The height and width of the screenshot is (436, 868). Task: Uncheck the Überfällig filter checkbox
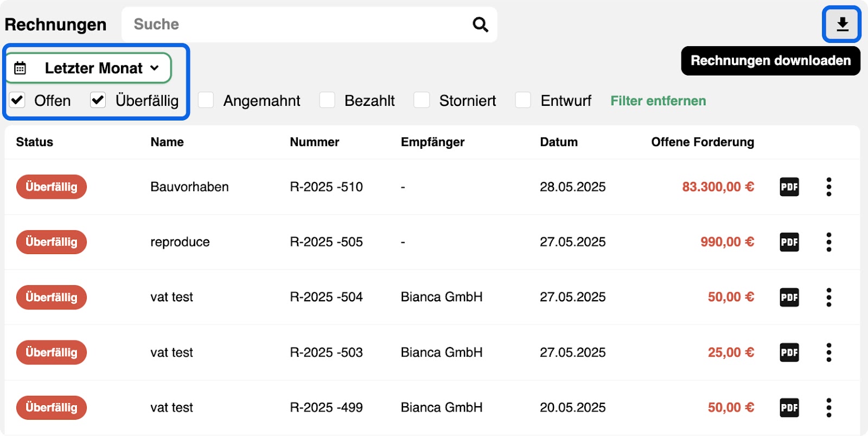pyautogui.click(x=98, y=100)
